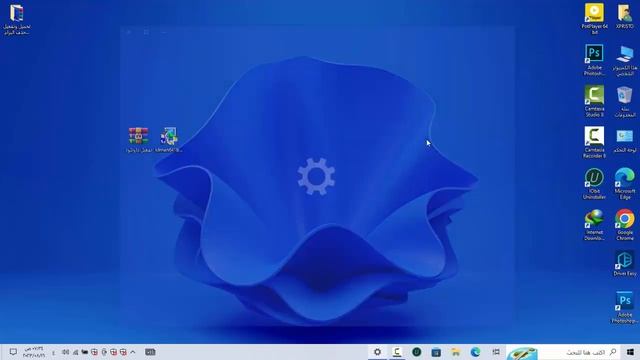Click the network tray icon
Screen dimensions: 640x360
click(75, 352)
